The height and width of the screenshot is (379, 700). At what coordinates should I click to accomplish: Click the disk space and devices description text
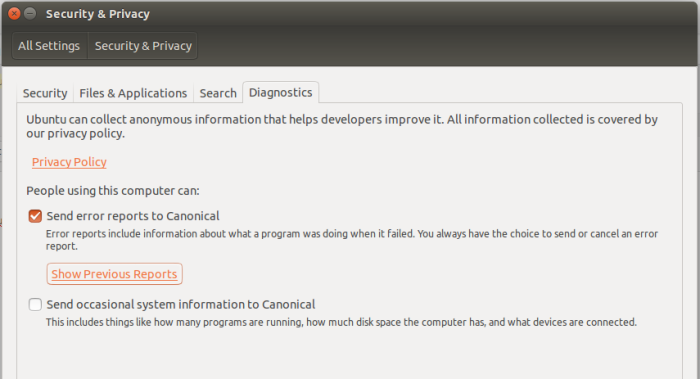coord(341,322)
